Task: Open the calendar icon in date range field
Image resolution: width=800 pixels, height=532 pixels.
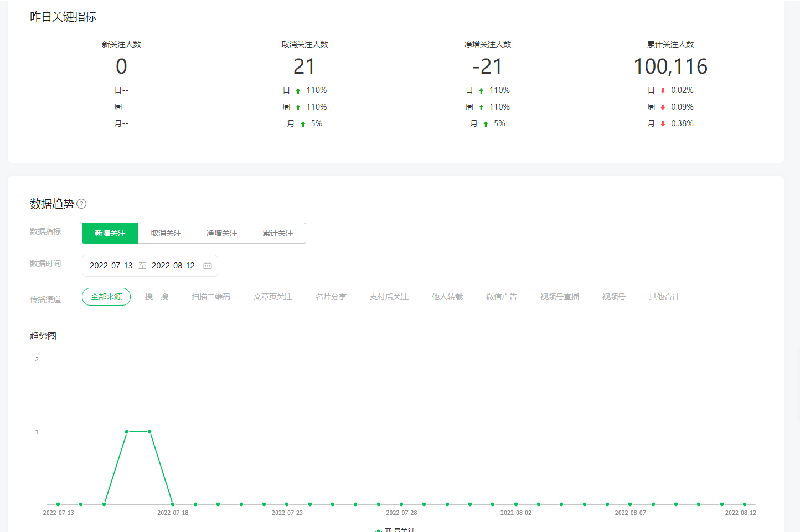Action: (208, 266)
